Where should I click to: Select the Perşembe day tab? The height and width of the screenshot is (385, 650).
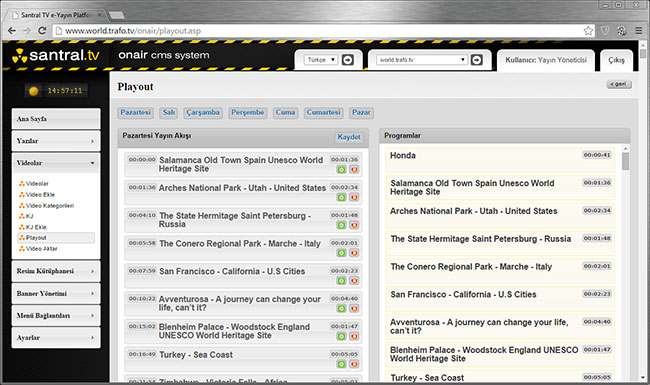coord(247,112)
